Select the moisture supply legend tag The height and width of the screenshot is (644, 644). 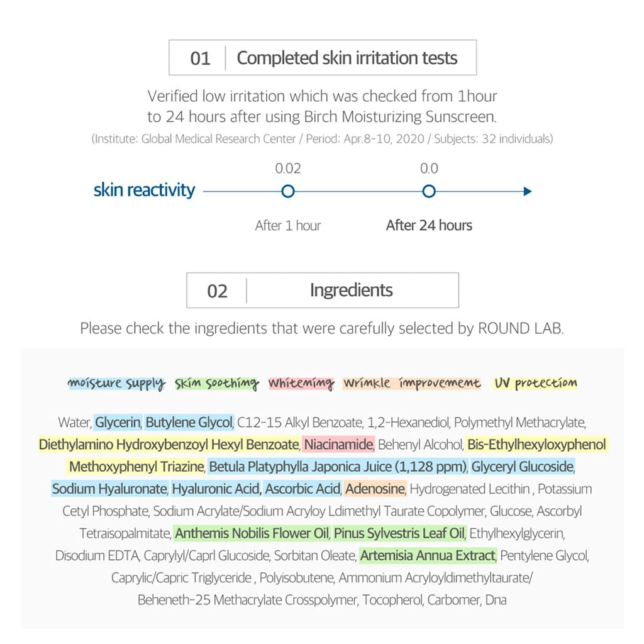[116, 383]
